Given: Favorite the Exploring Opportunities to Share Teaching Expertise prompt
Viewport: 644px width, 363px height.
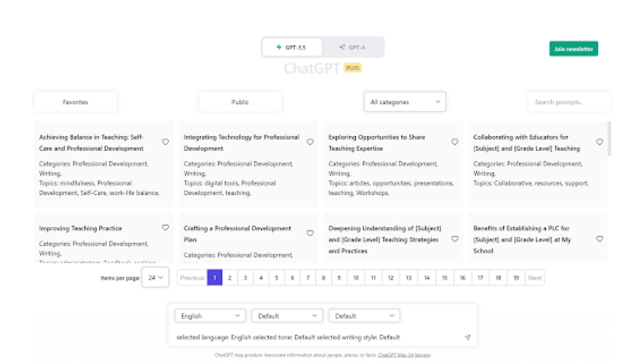Looking at the screenshot, I should click(x=455, y=142).
